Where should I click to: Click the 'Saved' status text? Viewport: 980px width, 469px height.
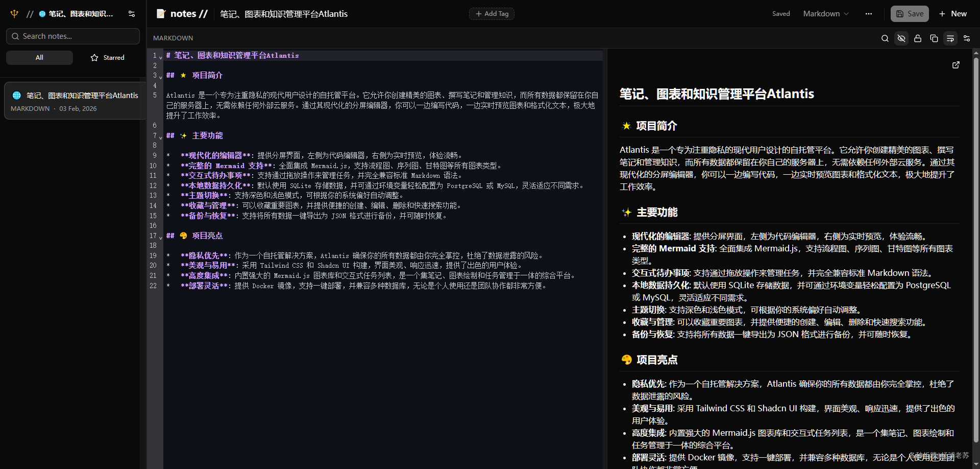click(x=781, y=14)
